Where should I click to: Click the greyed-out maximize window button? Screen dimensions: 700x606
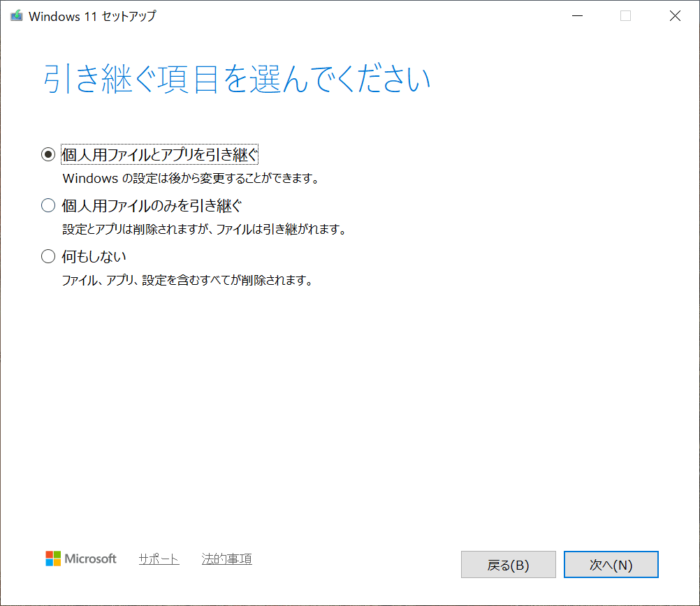[625, 16]
